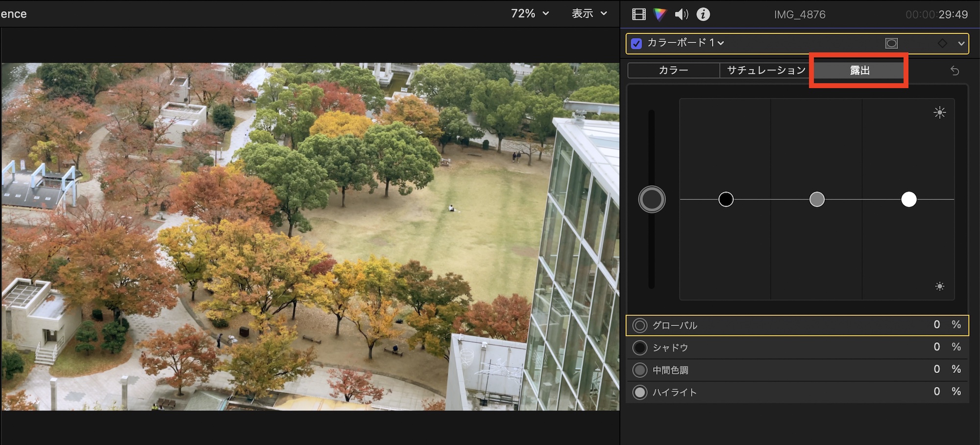980x445 pixels.
Task: Click the shape mask icon for カラーボード 1
Action: (x=891, y=44)
